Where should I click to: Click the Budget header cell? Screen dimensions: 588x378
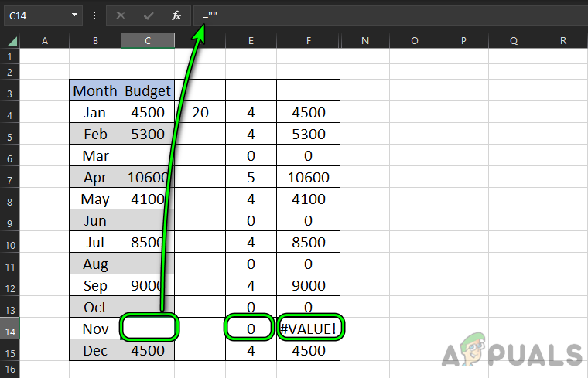coord(148,90)
